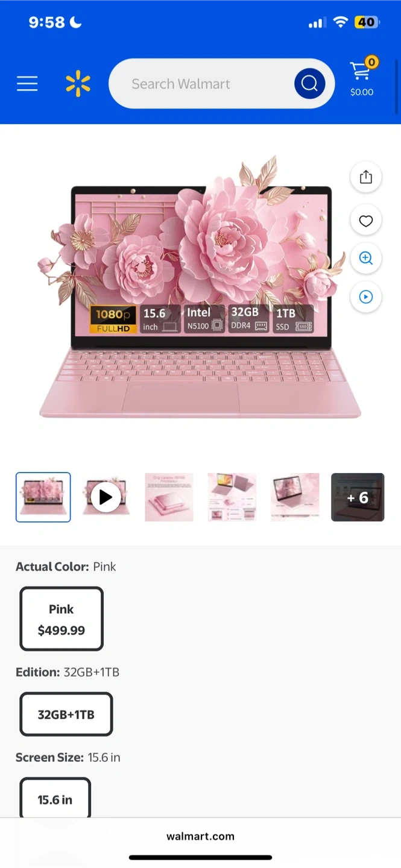Tap the blue search magnifier button
Screen dimensions: 401x868
[x=310, y=84]
